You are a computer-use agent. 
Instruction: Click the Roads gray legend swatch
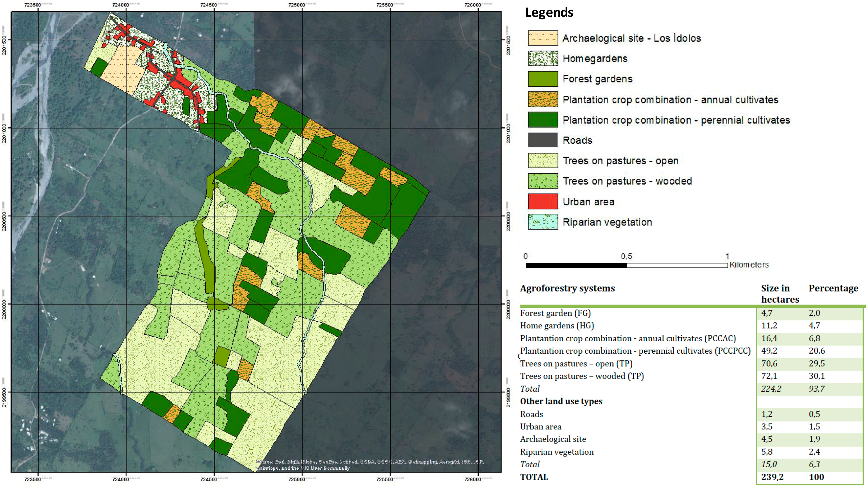pyautogui.click(x=542, y=140)
